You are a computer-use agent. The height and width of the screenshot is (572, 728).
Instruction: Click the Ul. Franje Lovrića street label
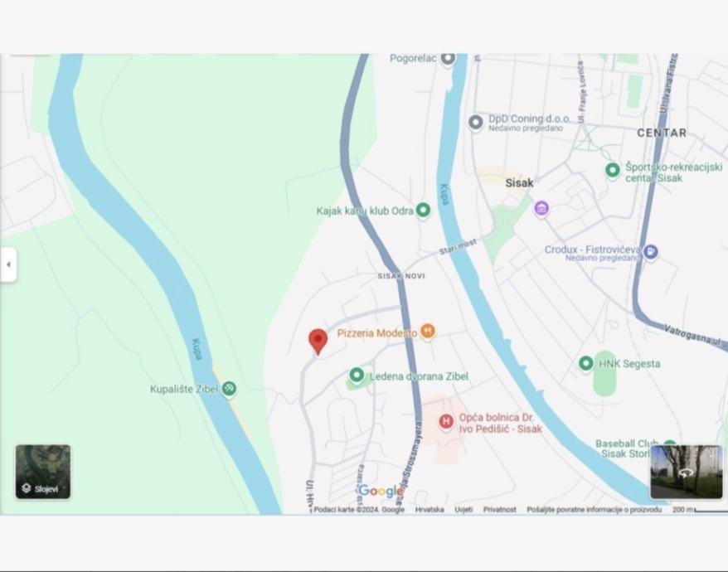click(580, 92)
